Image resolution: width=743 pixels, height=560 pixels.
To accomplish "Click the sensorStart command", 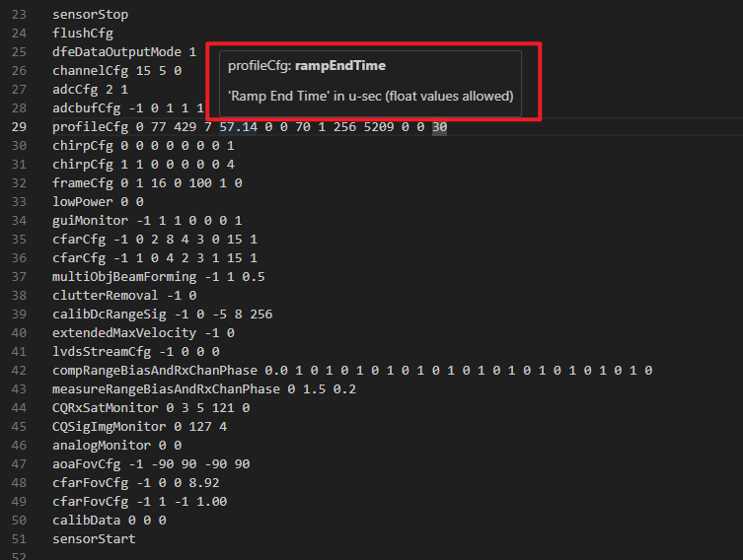I will click(94, 539).
